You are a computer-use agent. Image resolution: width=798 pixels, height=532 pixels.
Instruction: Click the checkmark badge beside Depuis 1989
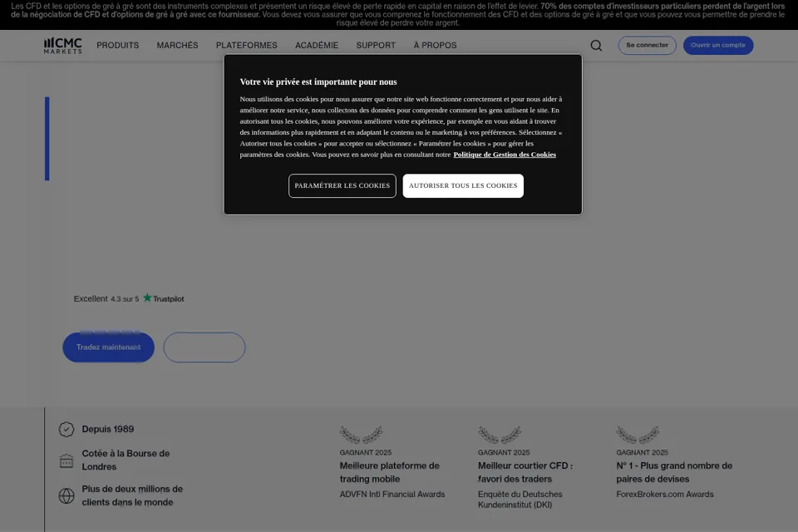[66, 429]
